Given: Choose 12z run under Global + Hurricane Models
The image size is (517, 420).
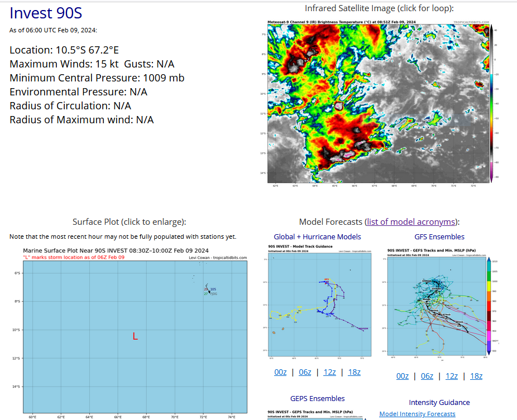Looking at the screenshot, I should [329, 372].
